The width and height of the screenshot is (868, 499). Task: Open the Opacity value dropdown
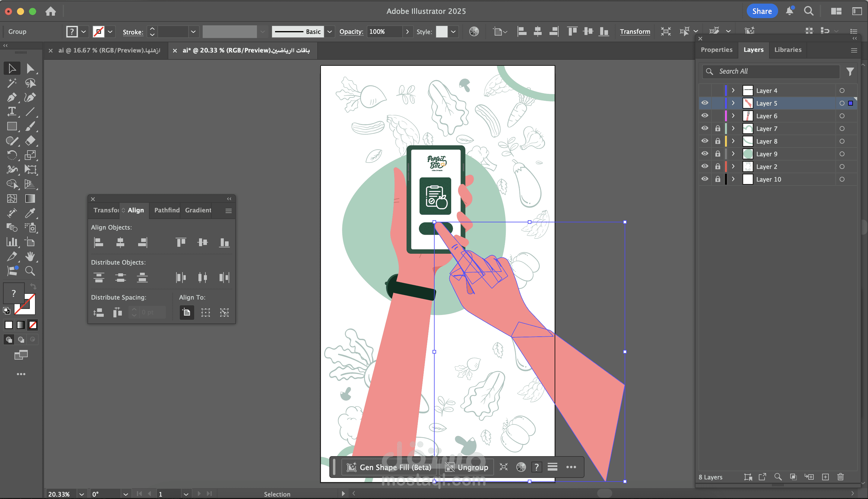click(x=407, y=32)
